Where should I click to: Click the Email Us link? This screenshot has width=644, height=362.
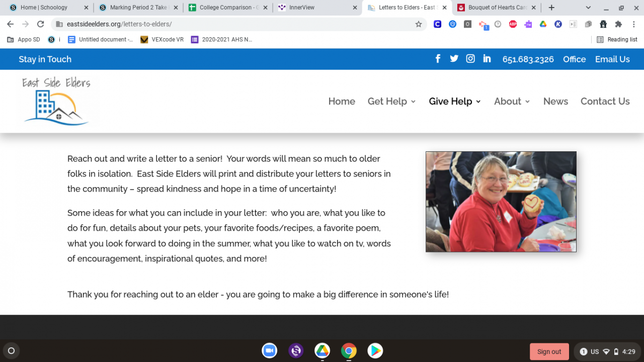[x=612, y=59]
